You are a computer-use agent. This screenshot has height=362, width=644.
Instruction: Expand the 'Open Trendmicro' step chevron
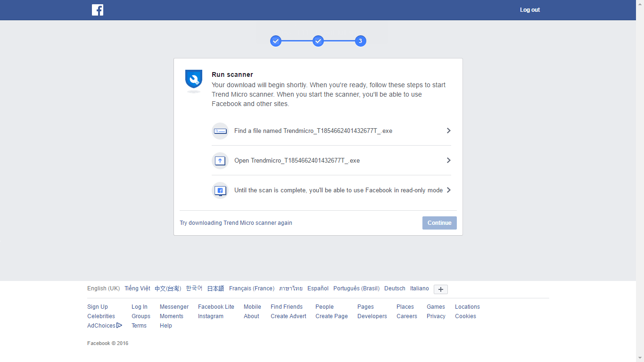click(449, 160)
